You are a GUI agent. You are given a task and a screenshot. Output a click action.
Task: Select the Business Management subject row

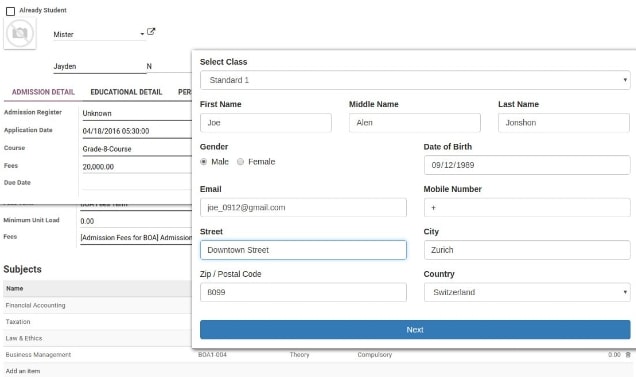coord(318,355)
